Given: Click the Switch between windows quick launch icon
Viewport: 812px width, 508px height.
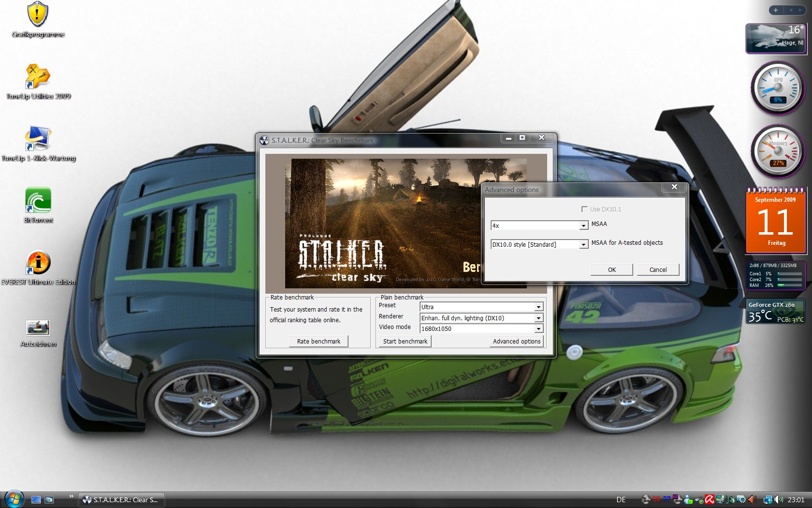Looking at the screenshot, I should pos(49,500).
